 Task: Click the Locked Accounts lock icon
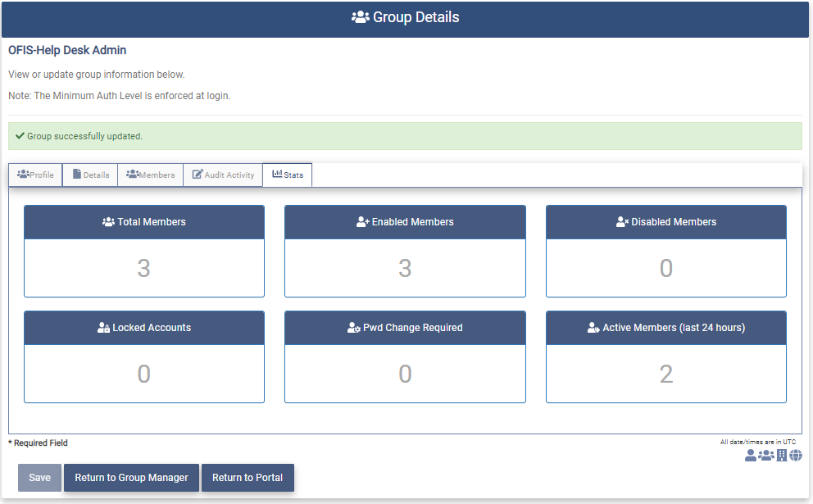click(x=104, y=328)
